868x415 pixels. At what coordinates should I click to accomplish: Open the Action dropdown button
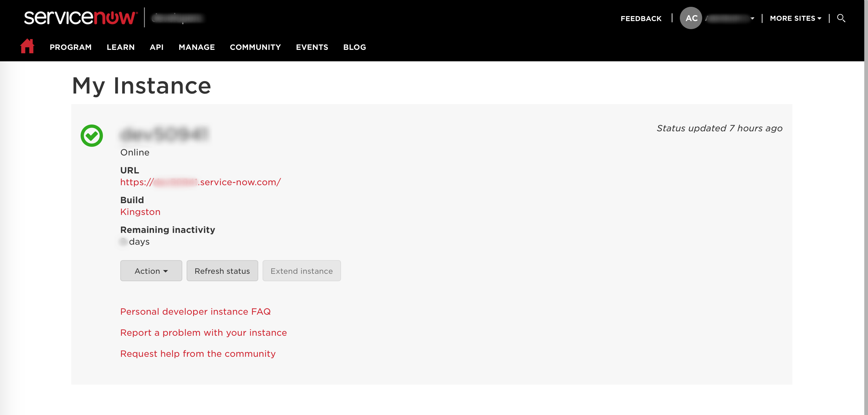[151, 271]
